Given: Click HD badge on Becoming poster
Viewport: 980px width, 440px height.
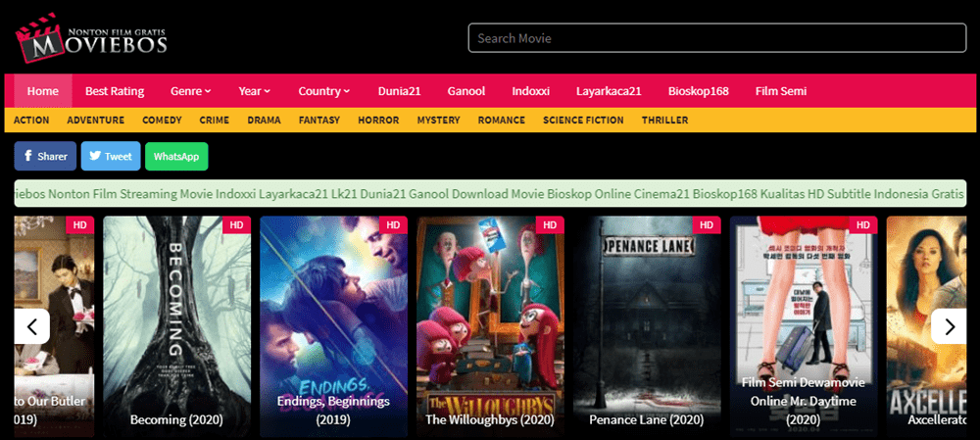Looking at the screenshot, I should point(236,225).
